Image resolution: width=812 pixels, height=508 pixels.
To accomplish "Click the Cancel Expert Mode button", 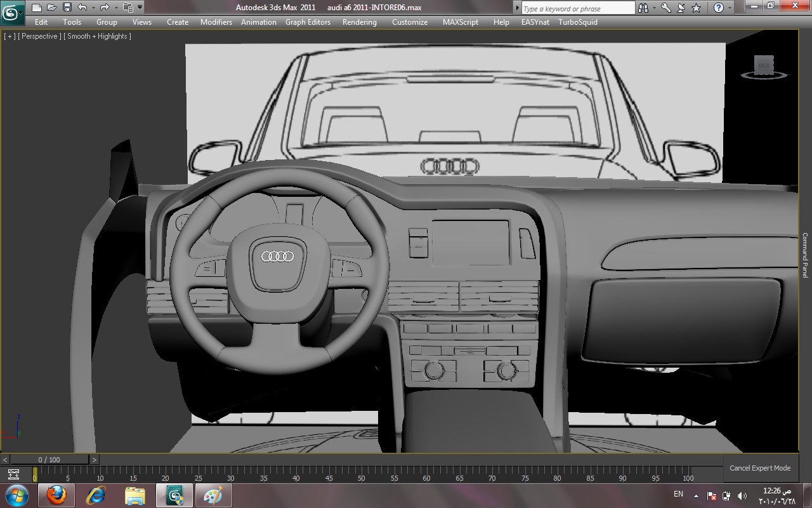I will coord(760,468).
